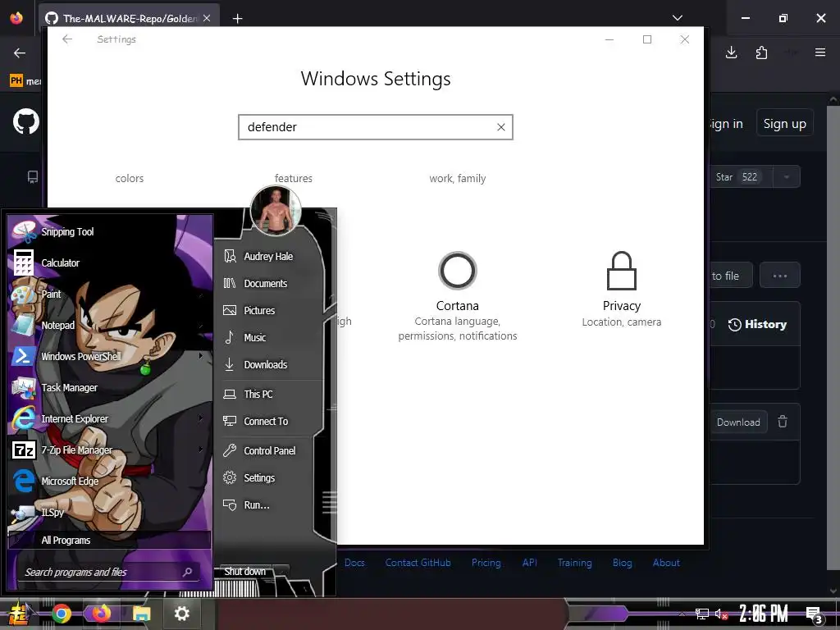Launch Microsoft Edge from start menu

click(x=109, y=481)
